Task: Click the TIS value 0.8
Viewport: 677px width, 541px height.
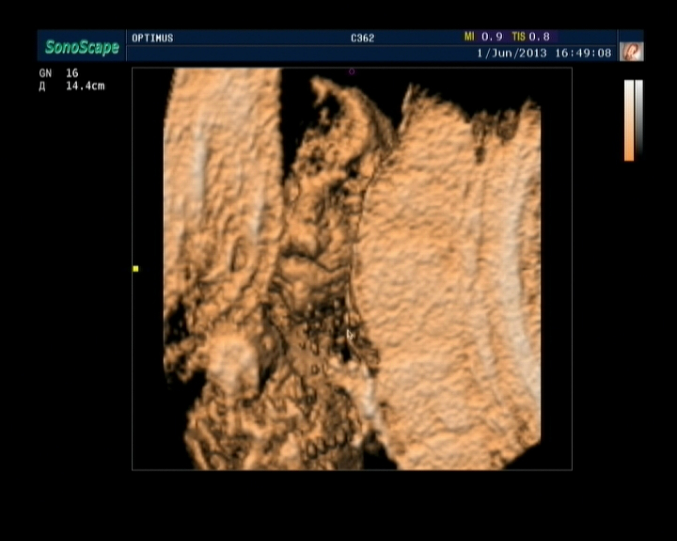Action: click(539, 37)
